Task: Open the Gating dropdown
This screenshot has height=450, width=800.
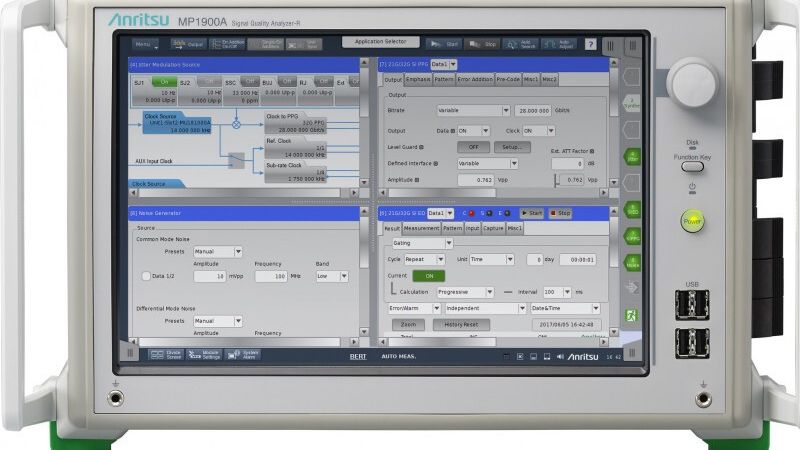Action: 422,243
